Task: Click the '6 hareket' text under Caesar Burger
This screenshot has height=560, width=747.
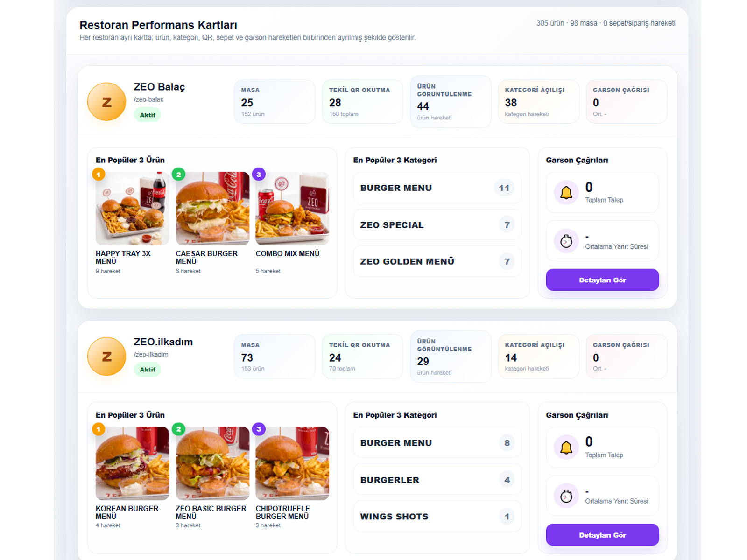Action: 188,271
